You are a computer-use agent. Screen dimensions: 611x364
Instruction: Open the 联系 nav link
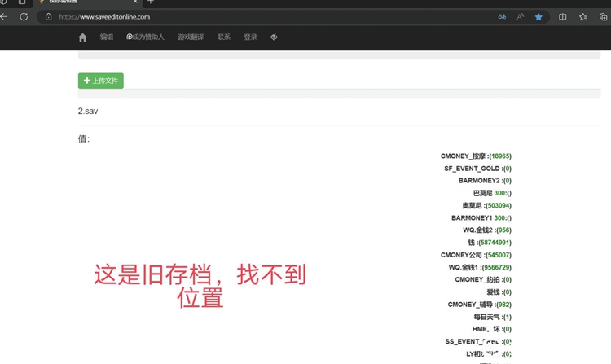click(224, 37)
